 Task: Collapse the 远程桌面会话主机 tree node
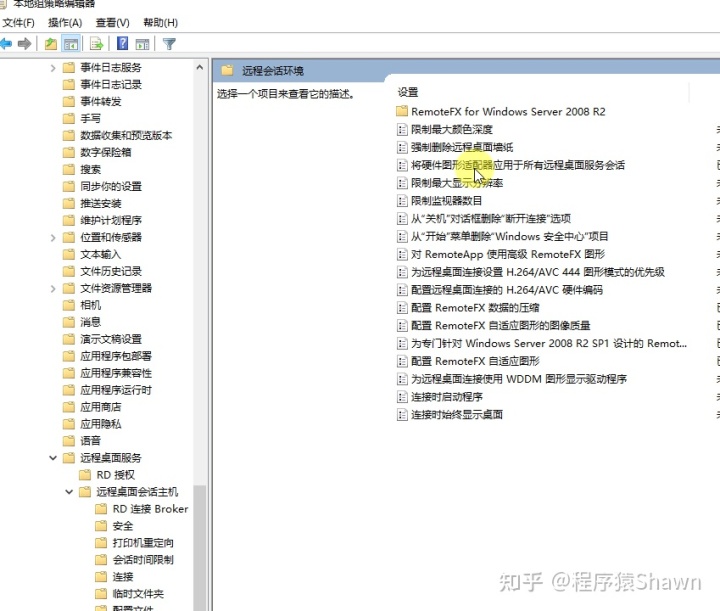click(69, 492)
